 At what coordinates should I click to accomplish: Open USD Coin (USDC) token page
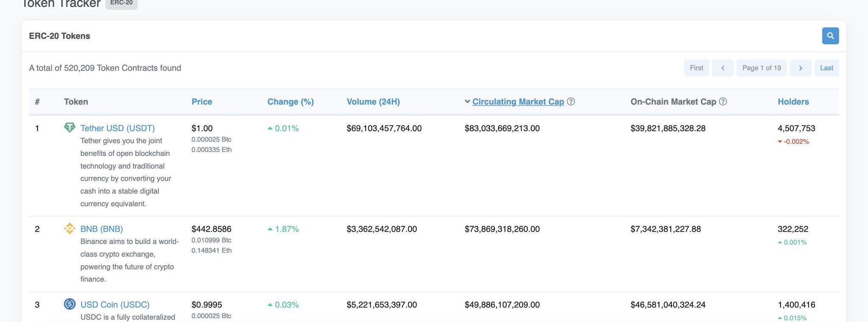115,305
